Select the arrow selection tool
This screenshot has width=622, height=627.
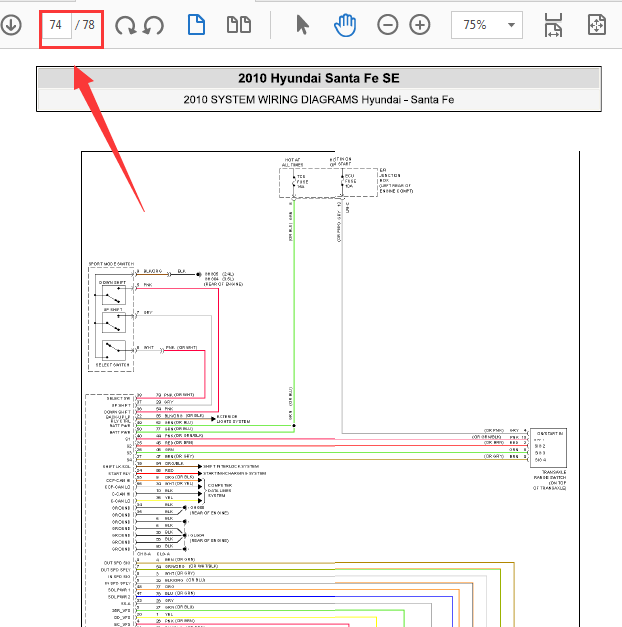pyautogui.click(x=302, y=25)
